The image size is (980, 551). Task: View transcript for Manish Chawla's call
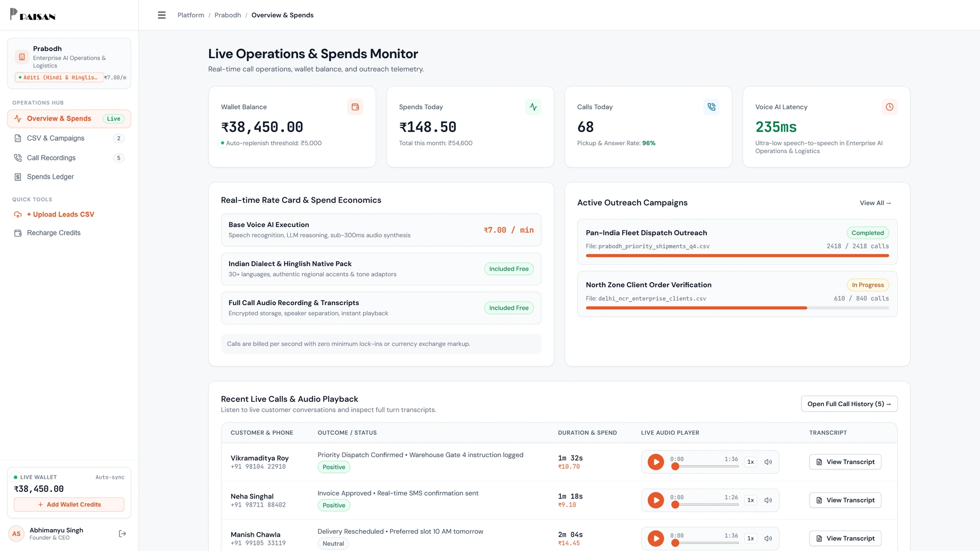[845, 539]
